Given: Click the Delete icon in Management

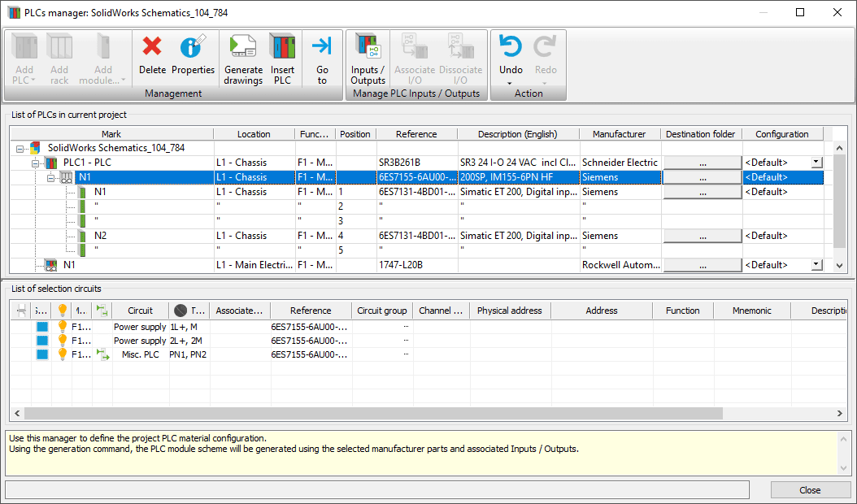Looking at the screenshot, I should click(x=152, y=46).
